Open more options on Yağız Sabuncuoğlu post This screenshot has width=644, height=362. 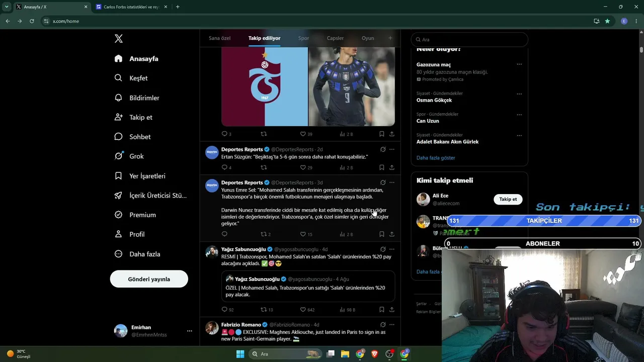pos(392,249)
